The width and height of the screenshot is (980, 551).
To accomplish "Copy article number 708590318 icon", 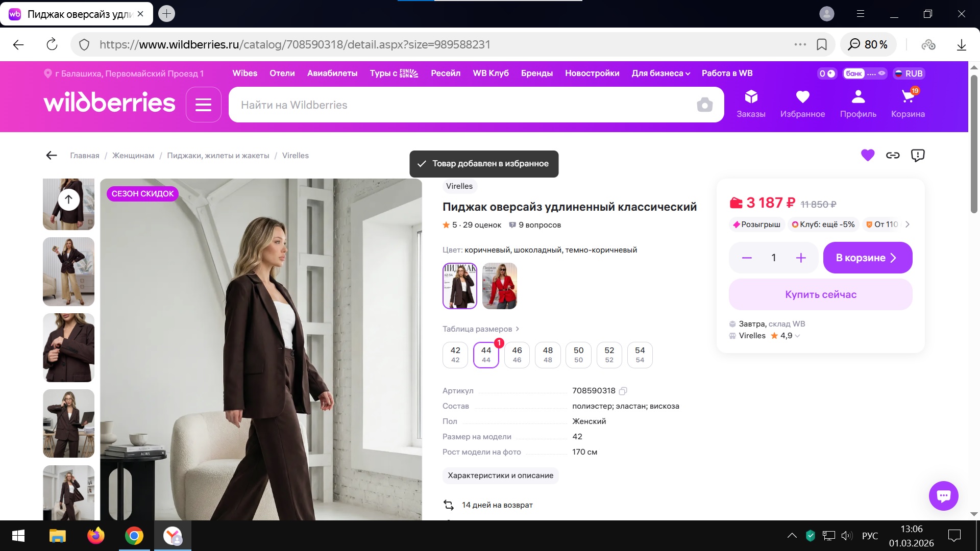I will 623,391.
